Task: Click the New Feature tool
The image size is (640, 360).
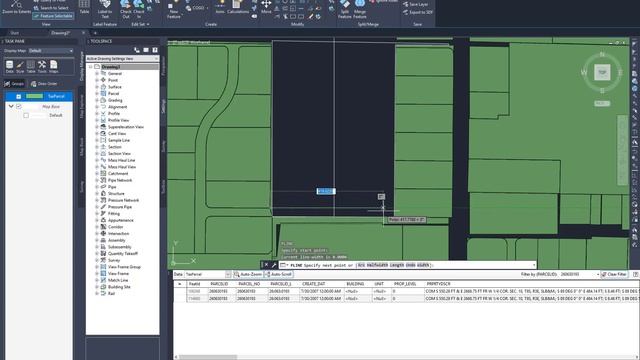Action: [x=173, y=10]
